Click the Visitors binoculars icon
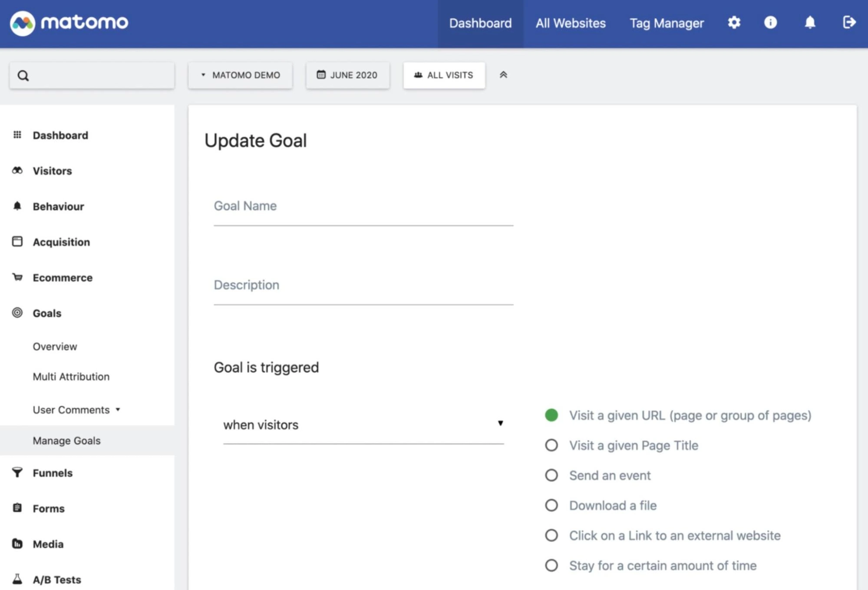 [17, 171]
